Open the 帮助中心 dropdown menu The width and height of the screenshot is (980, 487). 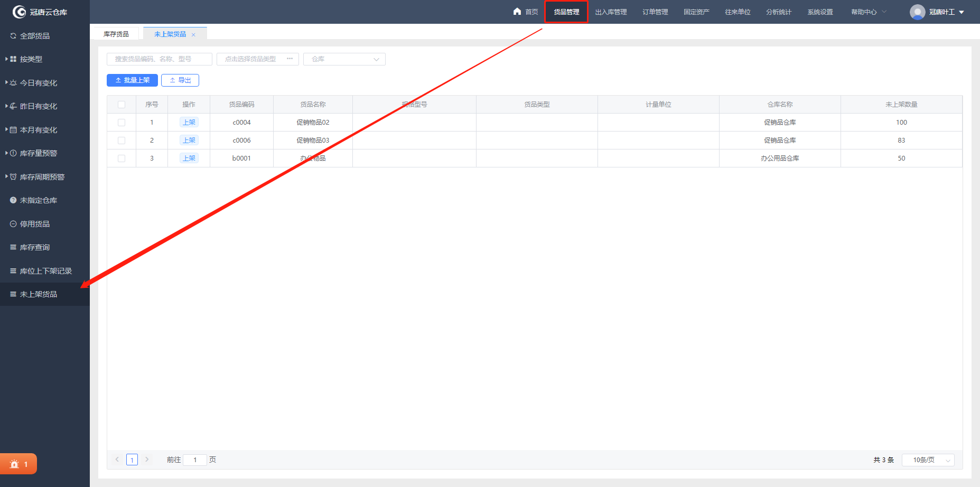pos(869,12)
